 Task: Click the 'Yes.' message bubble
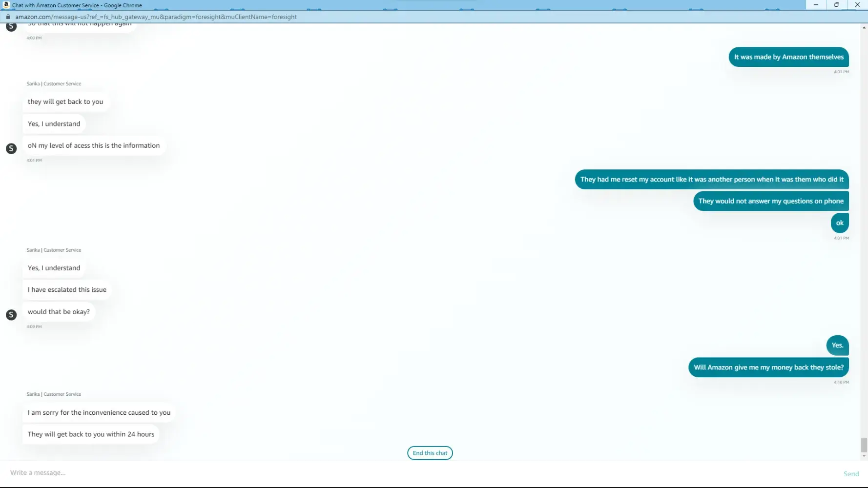(x=838, y=346)
